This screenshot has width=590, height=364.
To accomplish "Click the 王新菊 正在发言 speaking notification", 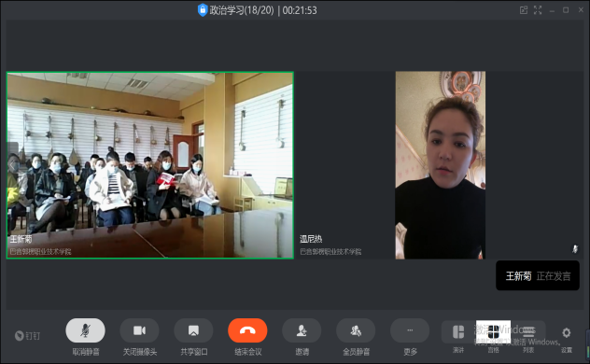I will tap(538, 275).
